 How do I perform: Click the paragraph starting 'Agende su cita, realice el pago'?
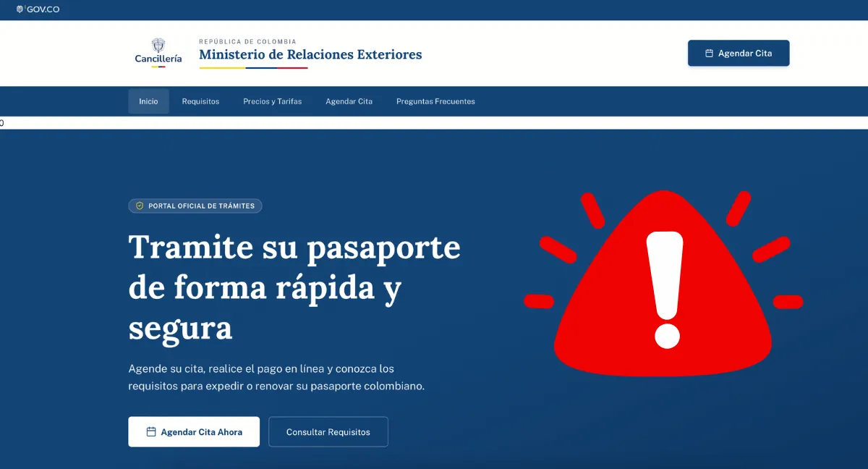276,377
